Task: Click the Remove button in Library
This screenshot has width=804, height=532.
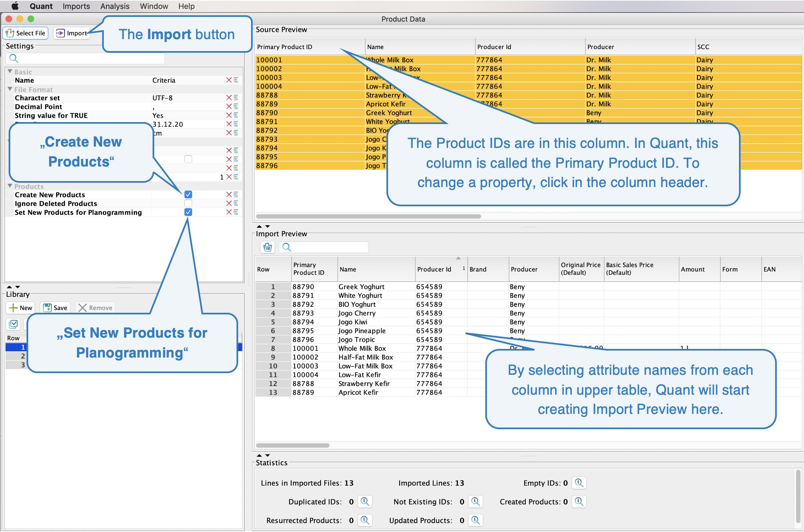Action: pos(95,308)
